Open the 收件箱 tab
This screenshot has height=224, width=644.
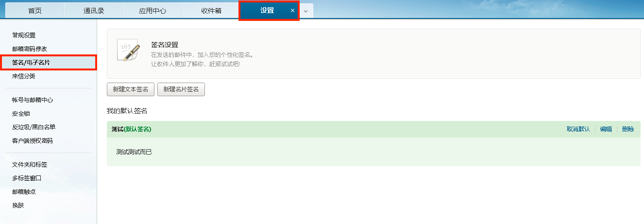click(211, 11)
